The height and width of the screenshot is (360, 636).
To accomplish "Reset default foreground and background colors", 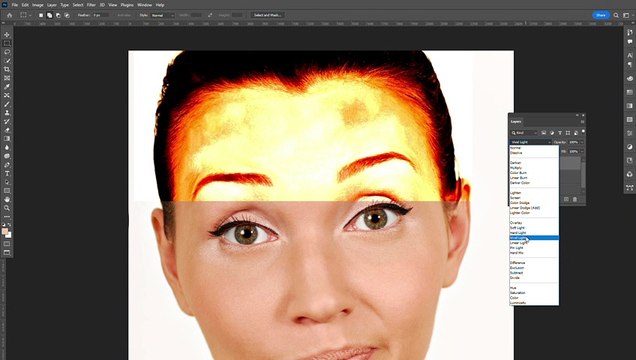I will point(4,225).
